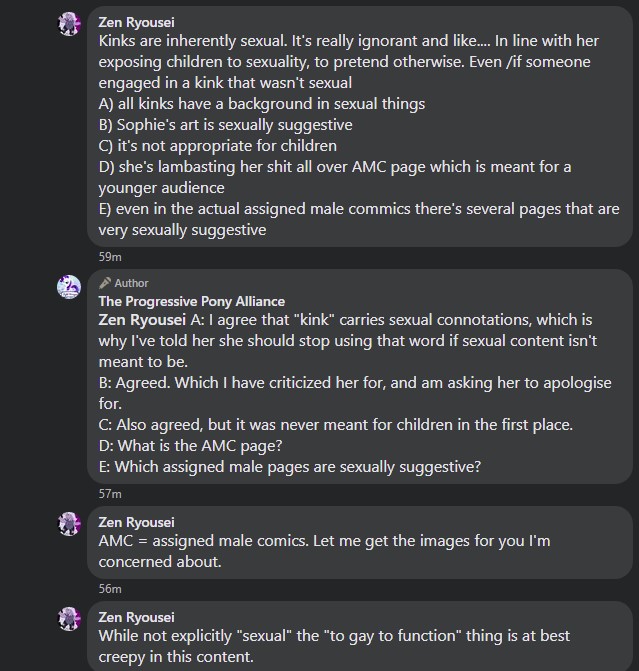The height and width of the screenshot is (671, 639).
Task: Click the 'to gay to function' comment bubble
Action: click(360, 636)
